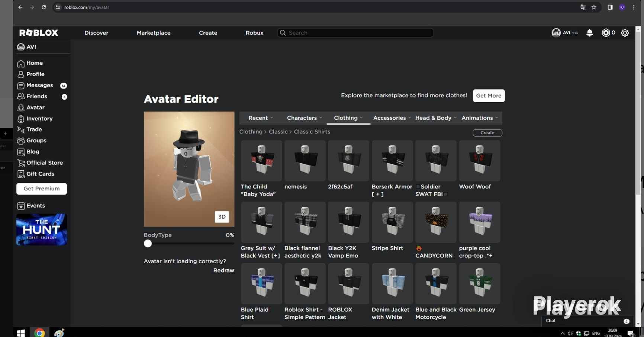Expand the Head & Body dropdown tab

click(x=435, y=118)
